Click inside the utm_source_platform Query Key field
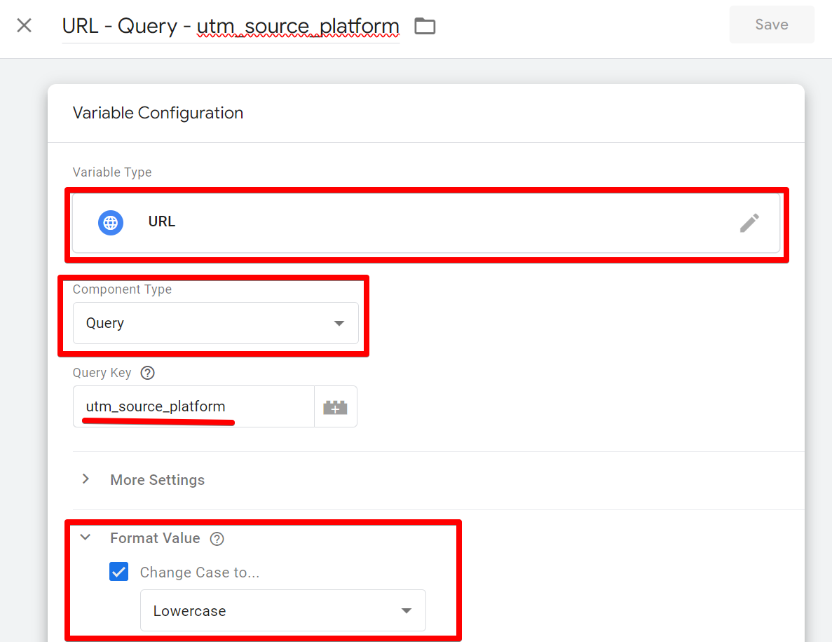Viewport: 832px width, 644px height. 189,406
